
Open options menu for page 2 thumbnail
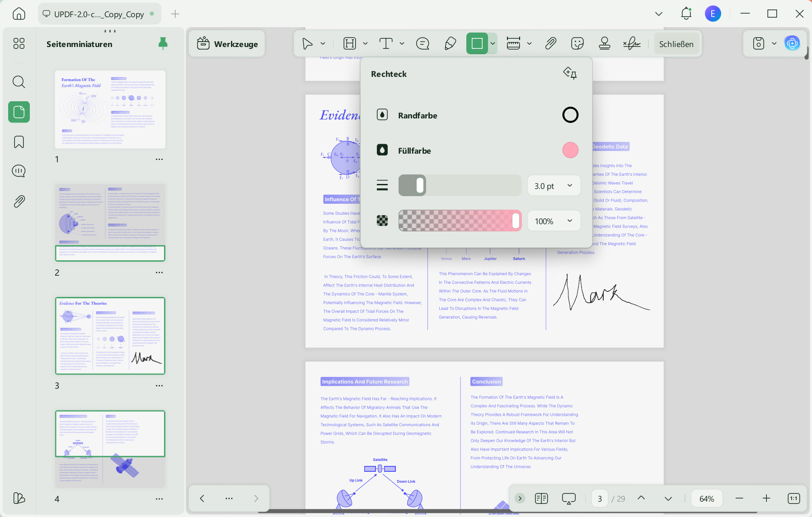coord(159,273)
